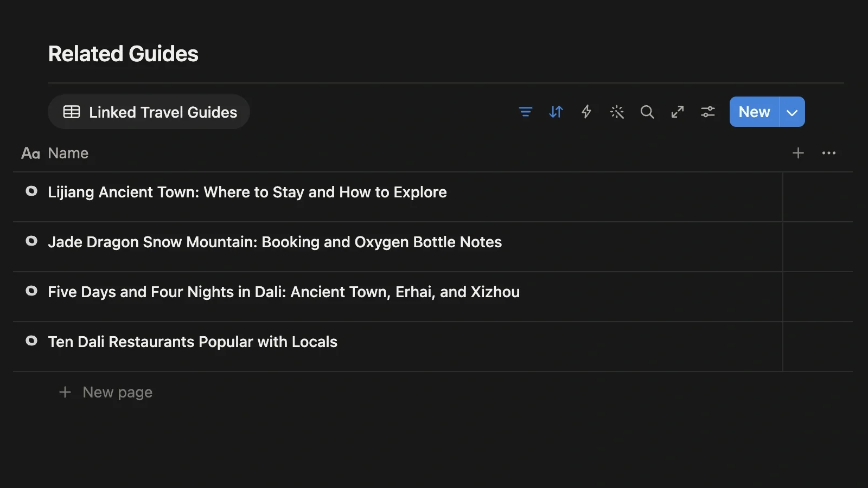The image size is (868, 488).
Task: Open automations lightning bolt icon
Action: [x=586, y=112]
